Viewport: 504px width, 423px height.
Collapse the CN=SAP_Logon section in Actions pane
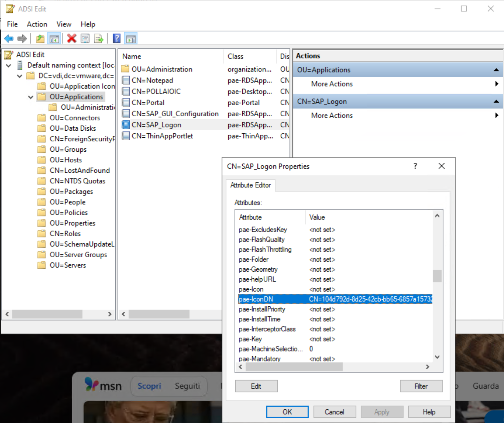pyautogui.click(x=496, y=102)
